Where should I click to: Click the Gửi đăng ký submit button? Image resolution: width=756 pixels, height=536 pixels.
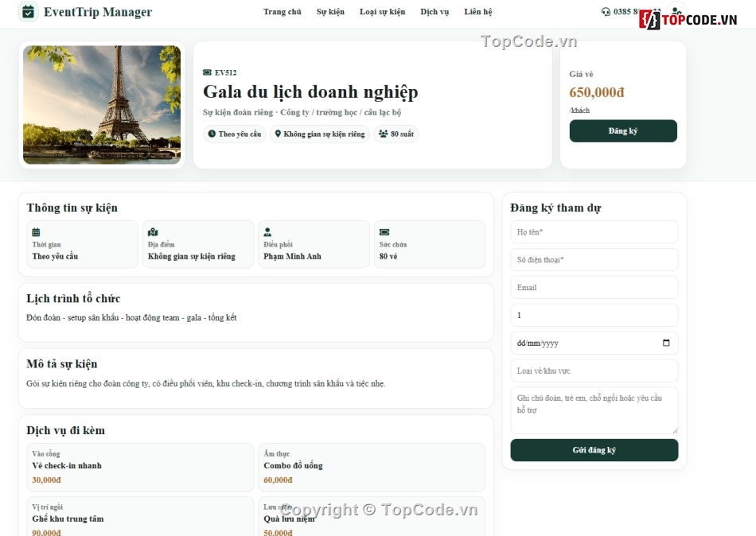point(594,450)
